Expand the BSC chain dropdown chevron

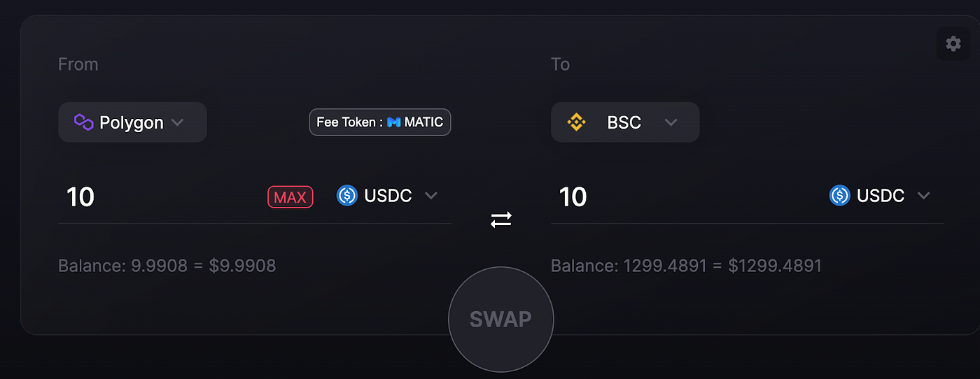tap(671, 122)
